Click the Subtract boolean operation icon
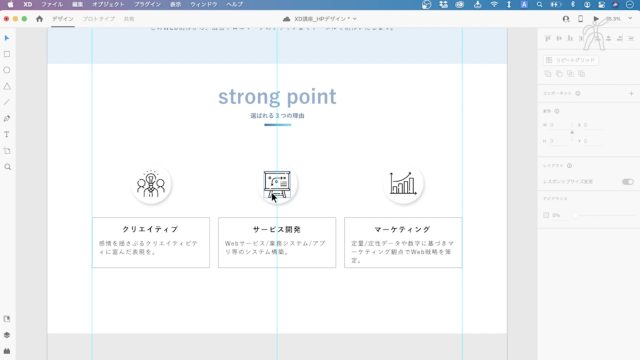Image resolution: width=640 pixels, height=360 pixels. pos(559,74)
